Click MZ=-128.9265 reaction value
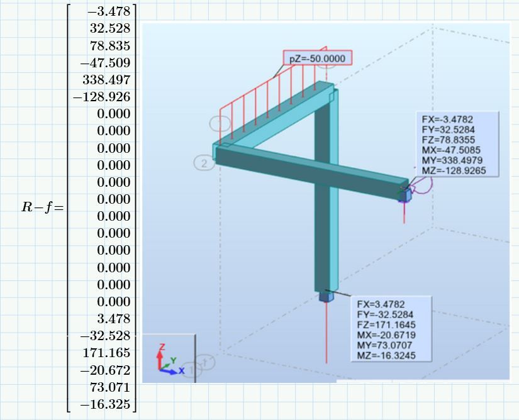Viewport: 519px width, 420px height. point(454,170)
